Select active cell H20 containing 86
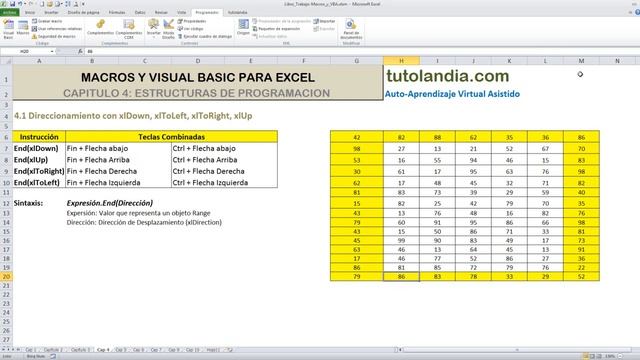Viewport: 640px width, 360px height. (x=401, y=276)
